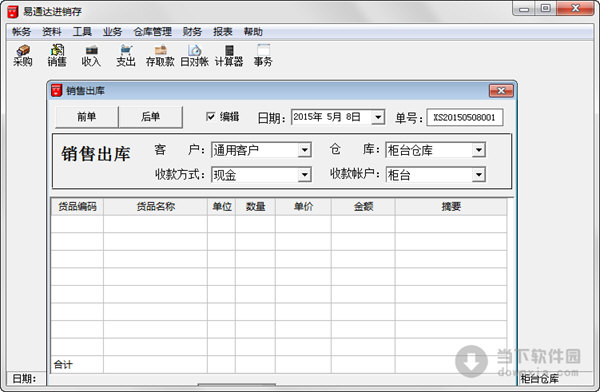This screenshot has width=600, height=392.
Task: Expand the 仓库 warehouse dropdown
Action: coord(478,150)
